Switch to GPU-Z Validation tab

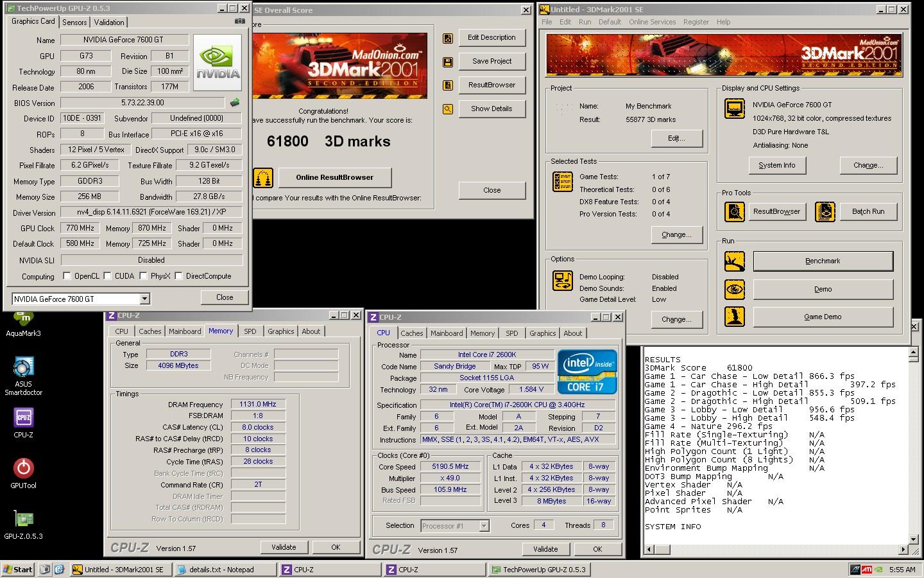point(109,22)
